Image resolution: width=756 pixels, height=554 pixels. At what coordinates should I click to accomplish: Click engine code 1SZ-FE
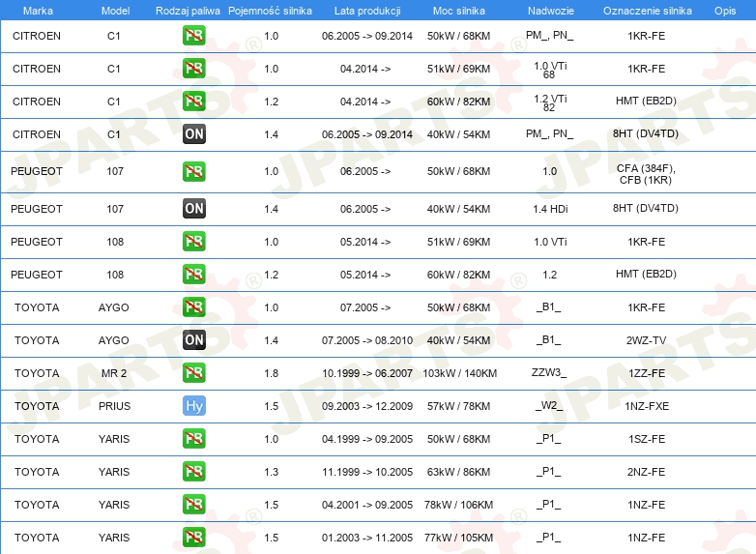(x=647, y=439)
